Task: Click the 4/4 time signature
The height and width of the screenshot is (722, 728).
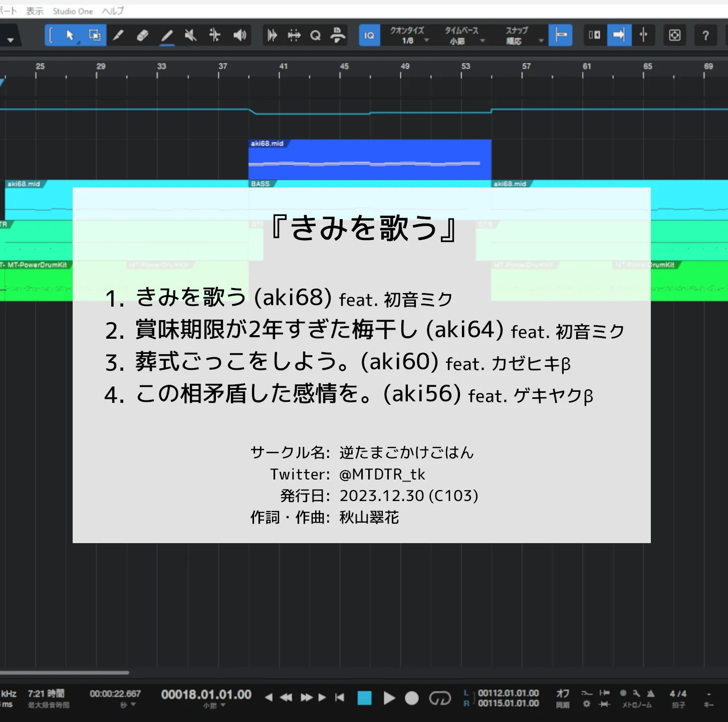Action: coord(678,693)
